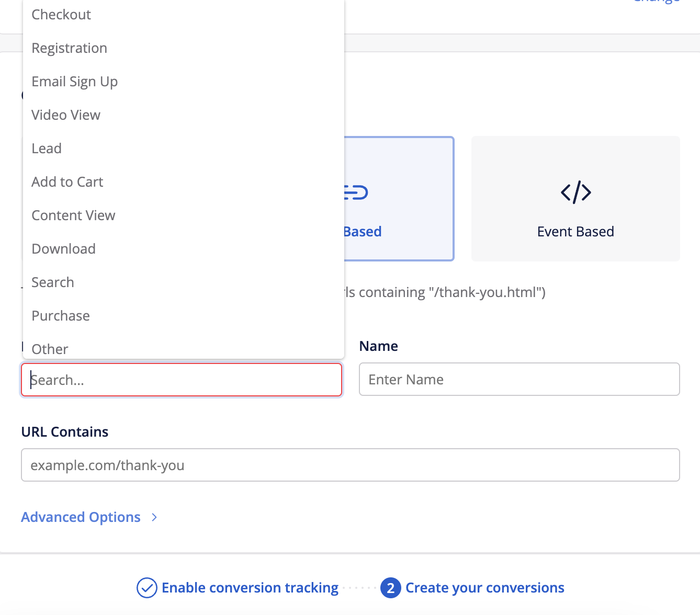This screenshot has width=700, height=615.
Task: Click the Create your conversions step link
Action: pos(484,588)
